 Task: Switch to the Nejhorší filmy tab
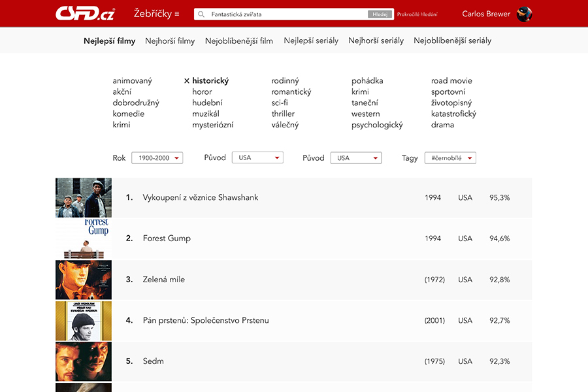click(170, 41)
